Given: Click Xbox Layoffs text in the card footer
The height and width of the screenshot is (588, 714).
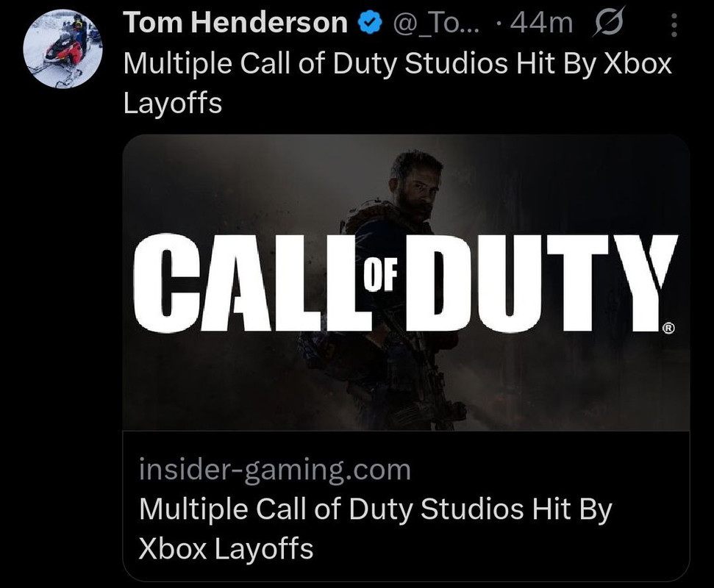Looking at the screenshot, I should [x=226, y=548].
